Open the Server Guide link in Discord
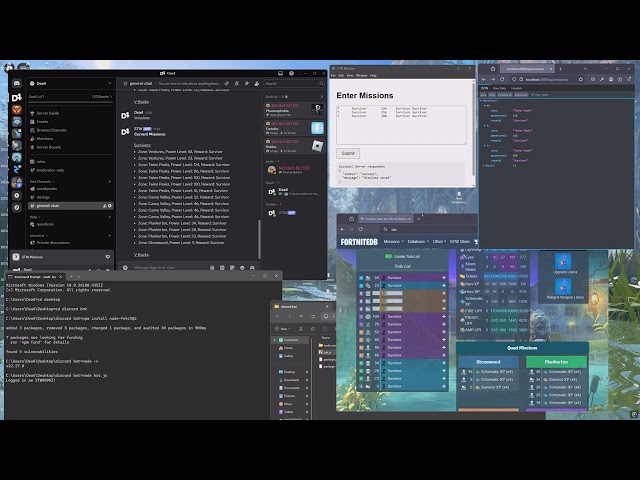640x480 pixels. 48,113
